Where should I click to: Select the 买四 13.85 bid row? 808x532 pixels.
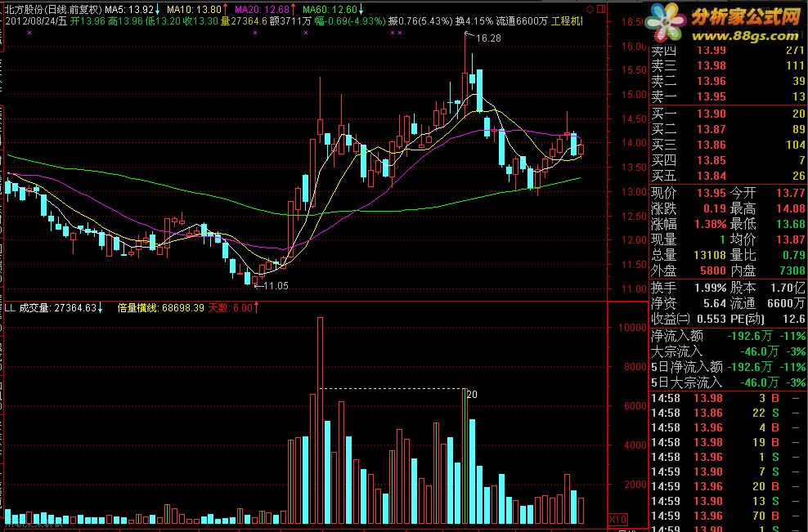[728, 160]
